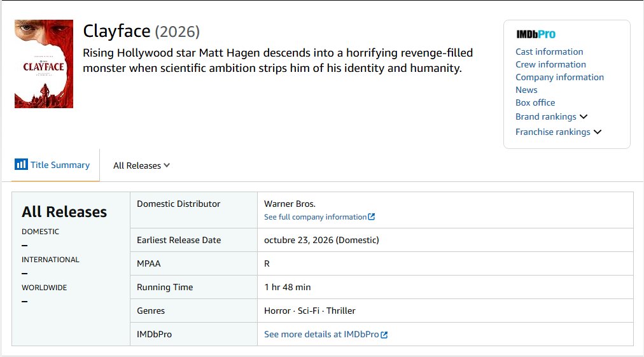
Task: Click the DOMESTIC gross label
Action: click(40, 232)
